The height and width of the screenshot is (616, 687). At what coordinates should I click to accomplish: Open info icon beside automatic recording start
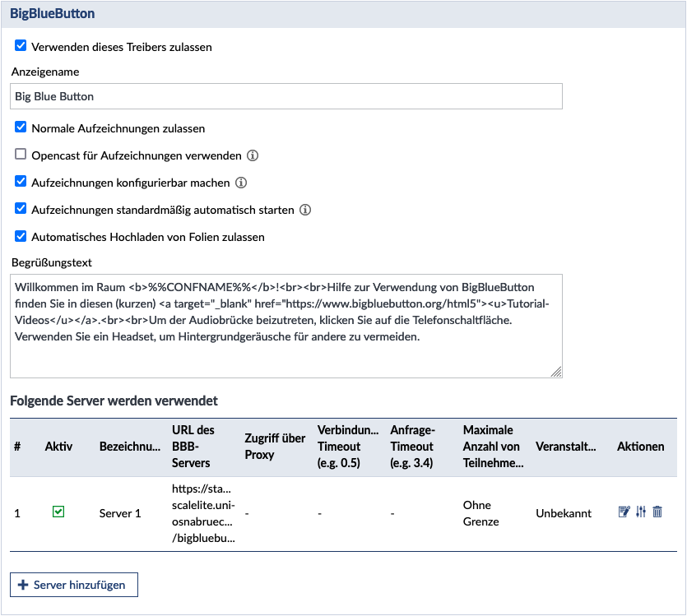305,210
